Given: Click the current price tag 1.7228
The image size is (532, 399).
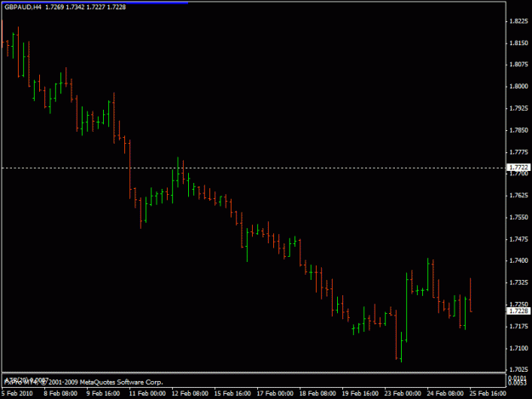Looking at the screenshot, I should coord(518,311).
